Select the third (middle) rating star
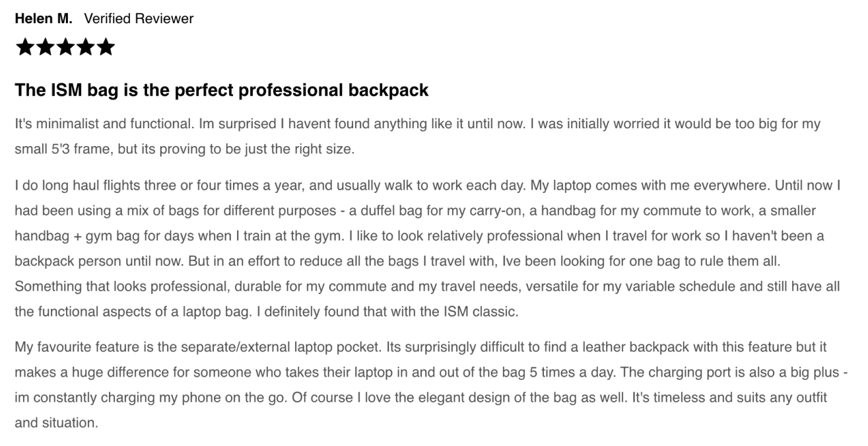Viewport: 868px width, 446px height. point(65,48)
